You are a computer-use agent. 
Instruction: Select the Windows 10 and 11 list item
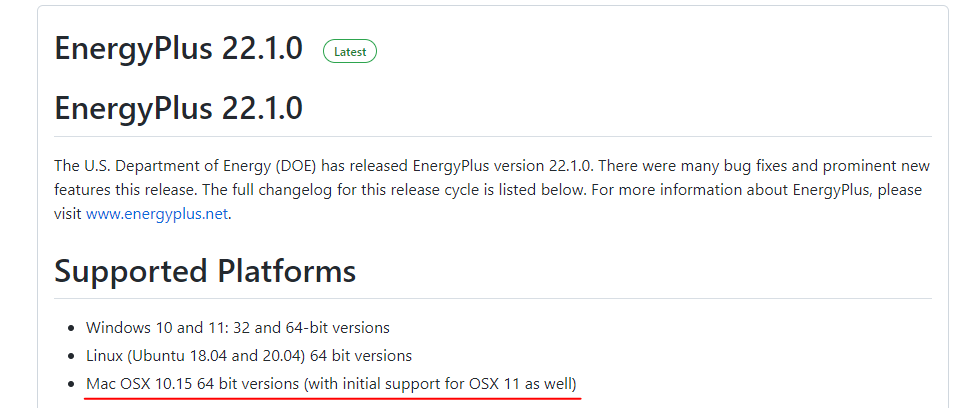pos(238,327)
